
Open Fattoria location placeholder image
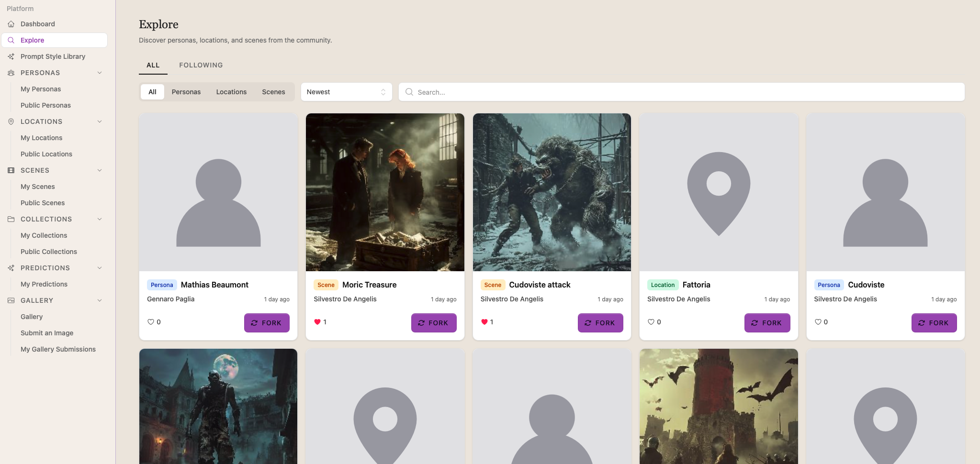[719, 192]
